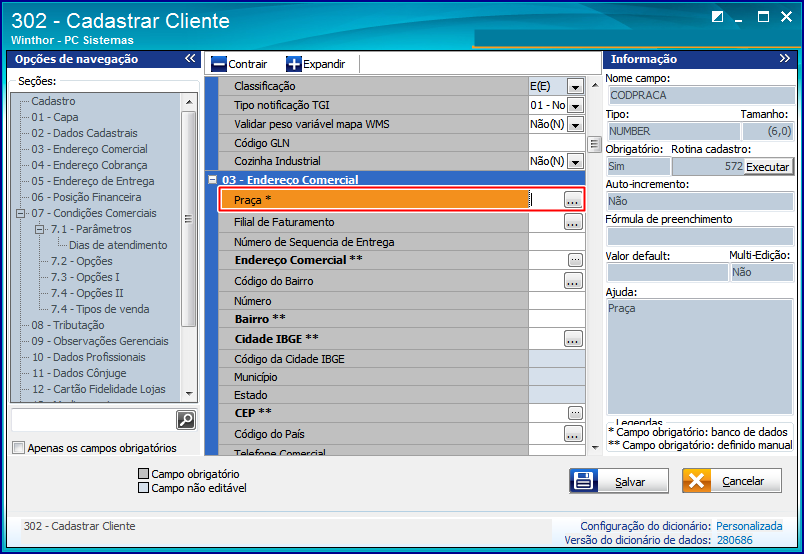The image size is (804, 554).
Task: Click the dictionary version 280686 link
Action: coord(734,540)
